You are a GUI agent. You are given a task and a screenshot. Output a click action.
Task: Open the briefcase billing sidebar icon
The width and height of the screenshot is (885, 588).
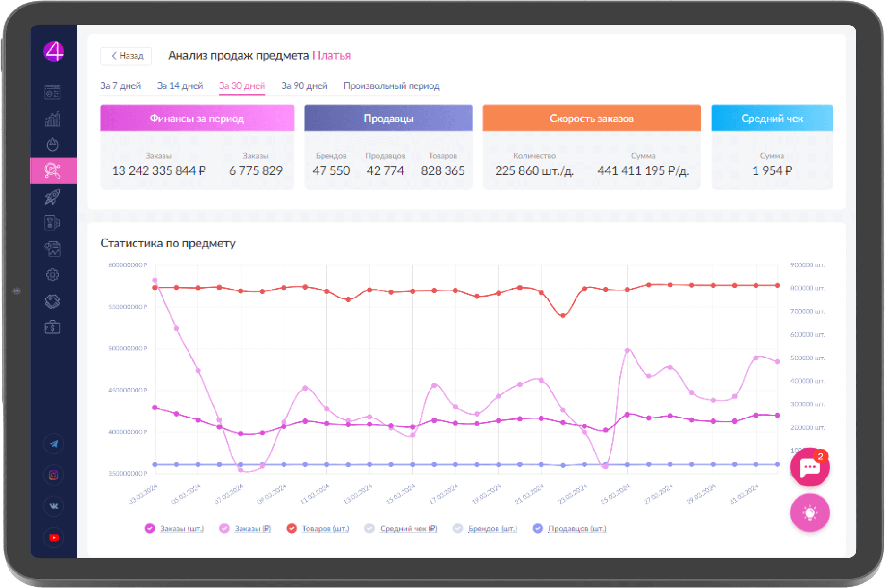[x=52, y=327]
